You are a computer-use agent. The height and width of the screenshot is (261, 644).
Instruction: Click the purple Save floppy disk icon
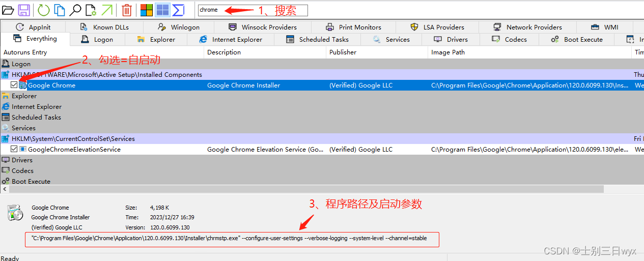point(24,10)
